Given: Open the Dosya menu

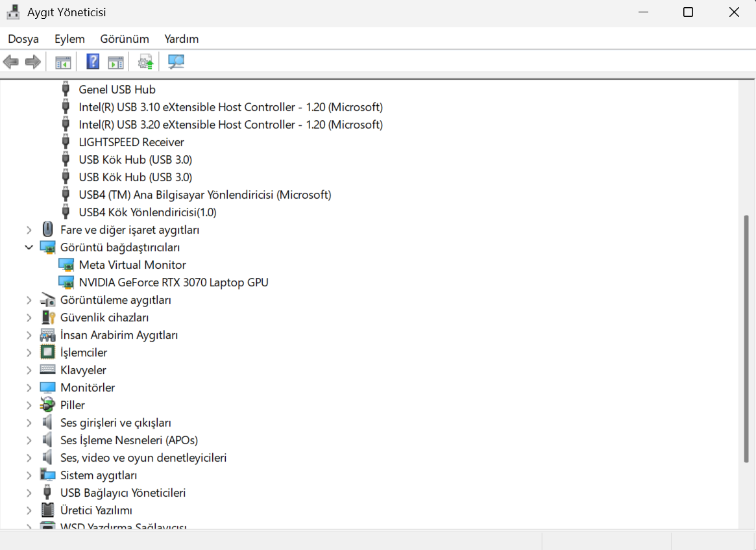Looking at the screenshot, I should coord(23,38).
